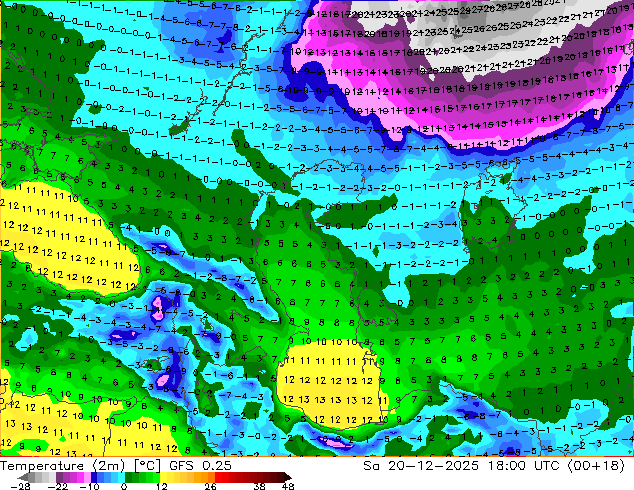
Task: Click the "38" legend label
Action: 260,486
